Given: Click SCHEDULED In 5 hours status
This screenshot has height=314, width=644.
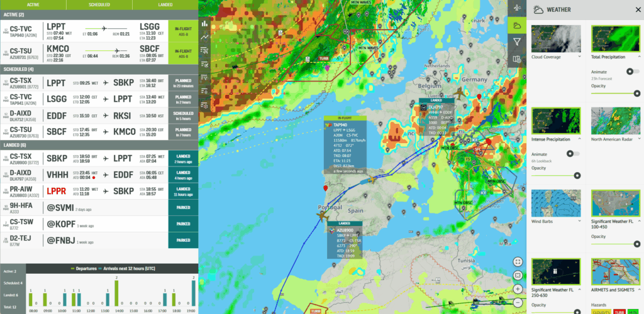Looking at the screenshot, I should point(183,116).
